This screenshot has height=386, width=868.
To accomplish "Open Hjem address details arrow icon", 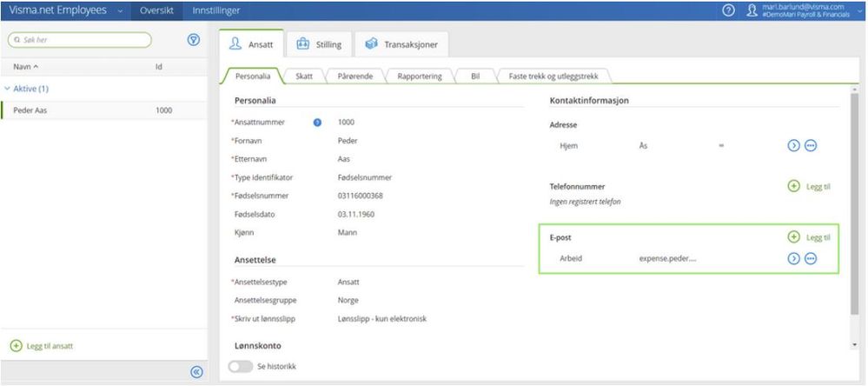I will coord(794,146).
